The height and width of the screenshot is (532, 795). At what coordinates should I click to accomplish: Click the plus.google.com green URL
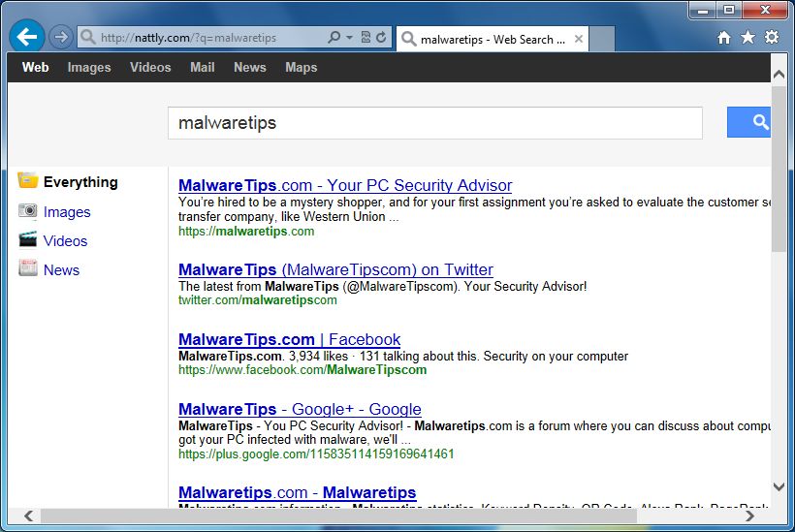(316, 454)
